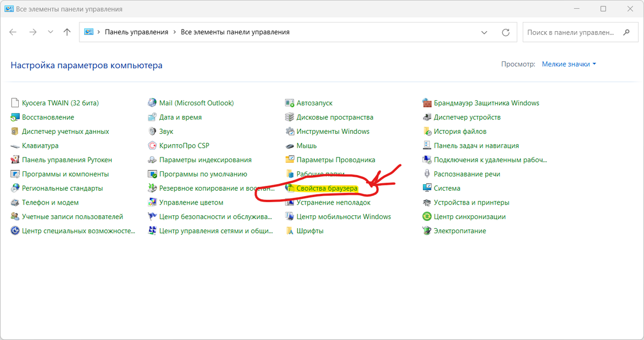Click the Центр специальных возможностей icon
Viewport: 644px width, 340px height.
tap(15, 231)
